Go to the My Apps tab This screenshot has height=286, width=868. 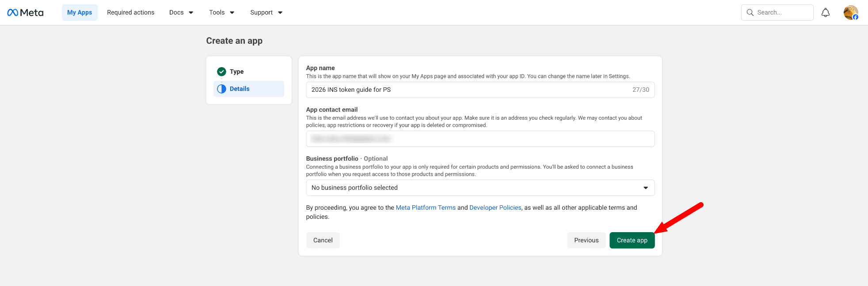coord(80,12)
